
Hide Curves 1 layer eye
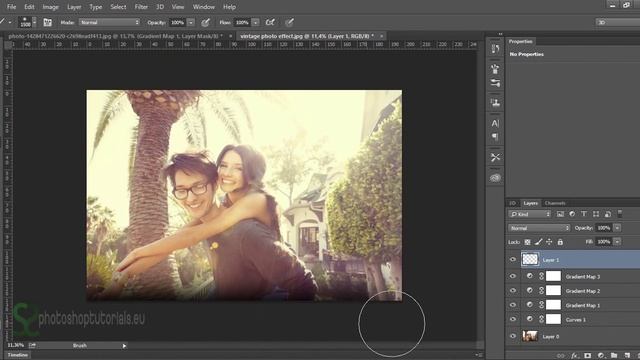point(513,319)
